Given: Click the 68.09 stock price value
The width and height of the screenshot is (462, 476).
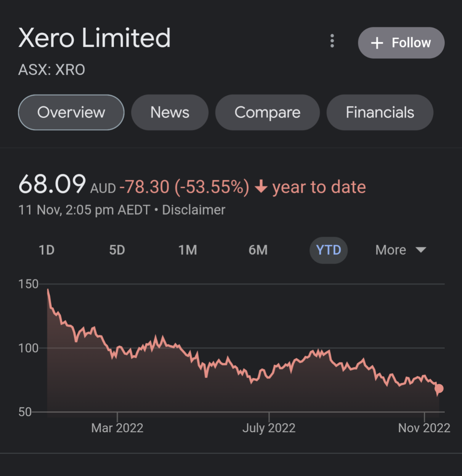Looking at the screenshot, I should pos(52,184).
